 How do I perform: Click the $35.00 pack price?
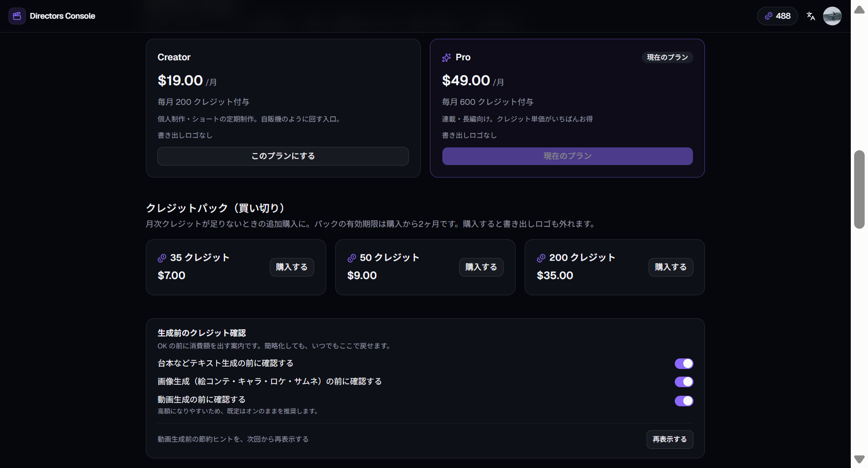click(555, 275)
